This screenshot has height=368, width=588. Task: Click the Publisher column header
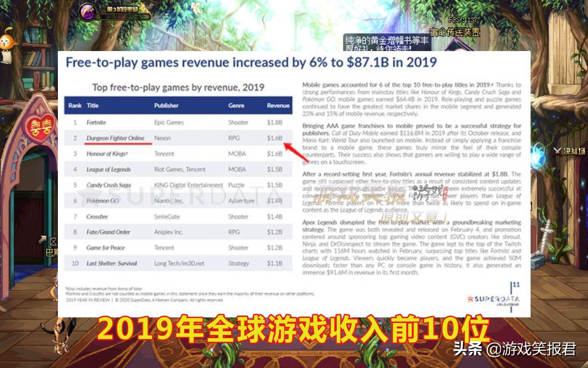coord(166,105)
